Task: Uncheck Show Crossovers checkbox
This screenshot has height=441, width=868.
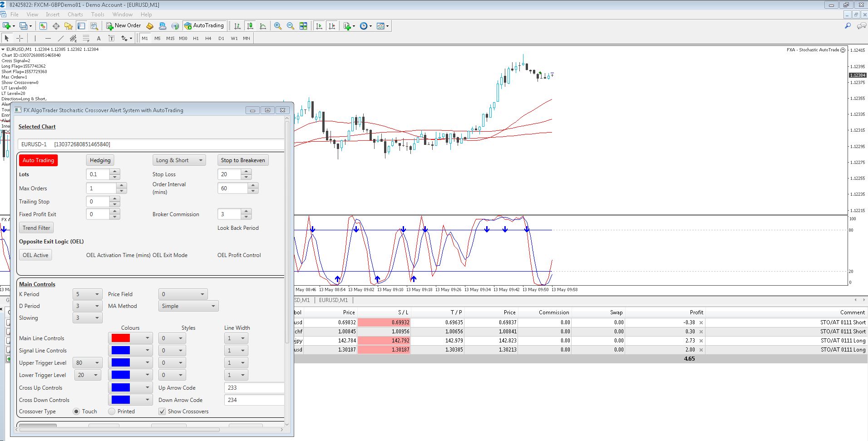Action: (162, 411)
